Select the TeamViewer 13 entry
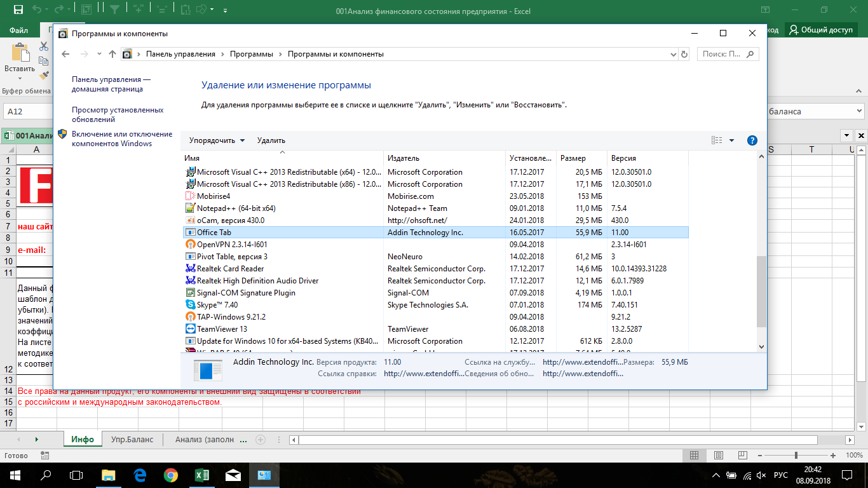Image resolution: width=868 pixels, height=488 pixels. tap(222, 329)
